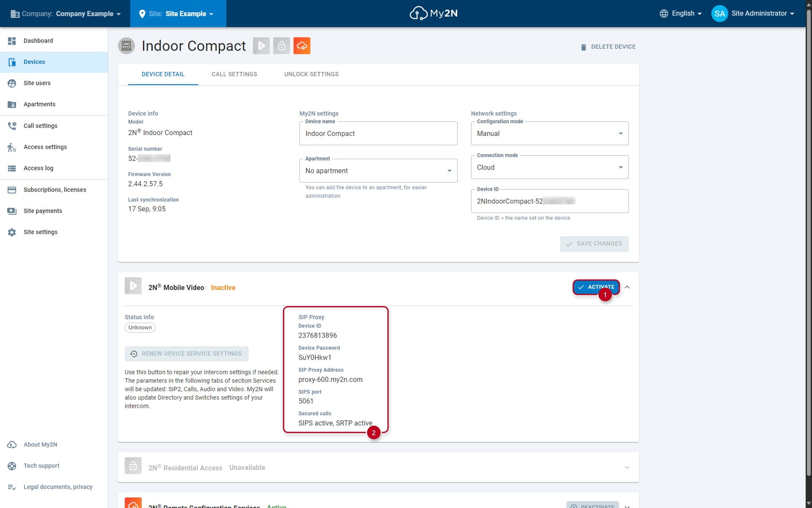The height and width of the screenshot is (508, 812).
Task: Click the Access settings walking icon
Action: [12, 147]
